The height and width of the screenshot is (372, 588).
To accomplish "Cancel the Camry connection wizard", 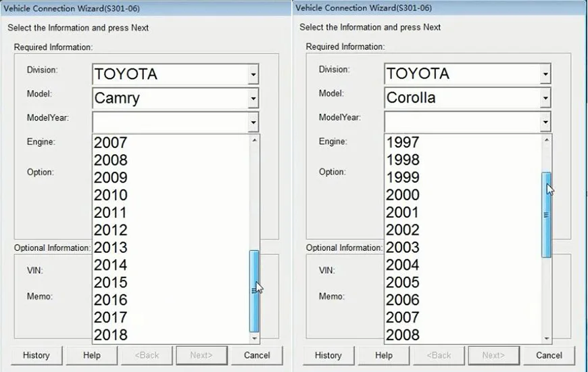I will (257, 355).
